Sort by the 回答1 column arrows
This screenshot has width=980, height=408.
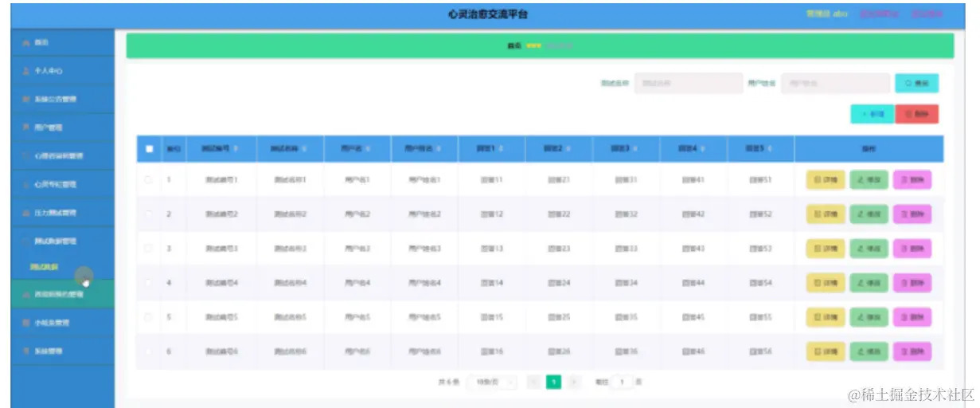(x=499, y=148)
